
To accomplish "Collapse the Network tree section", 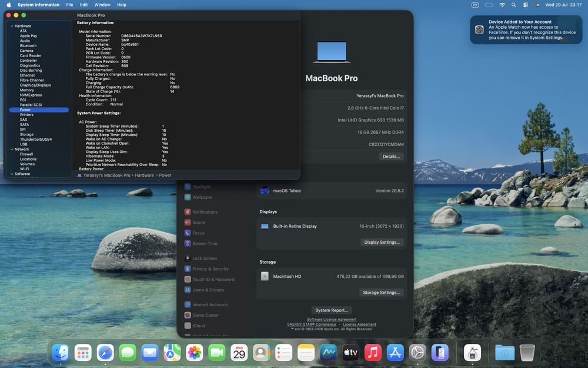I will [x=12, y=149].
